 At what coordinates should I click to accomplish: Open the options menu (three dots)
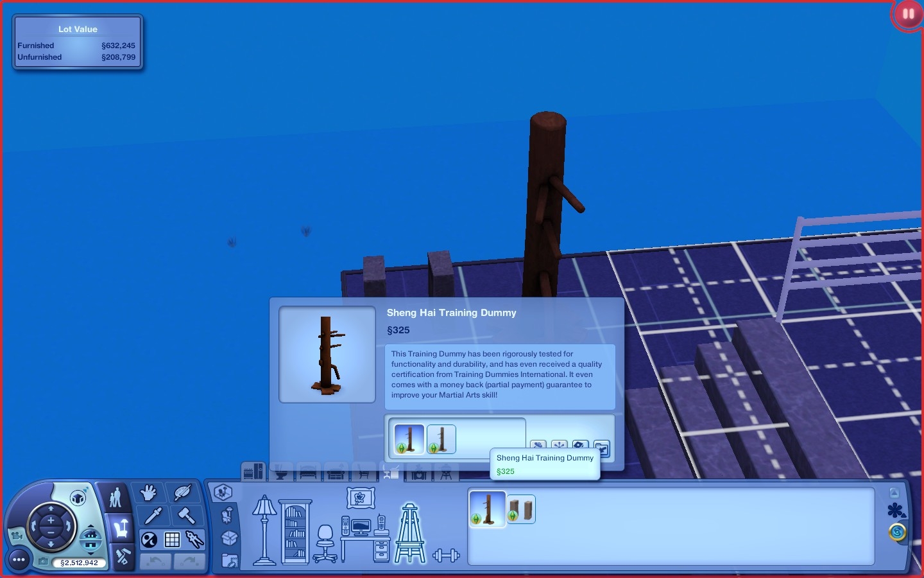[19, 560]
